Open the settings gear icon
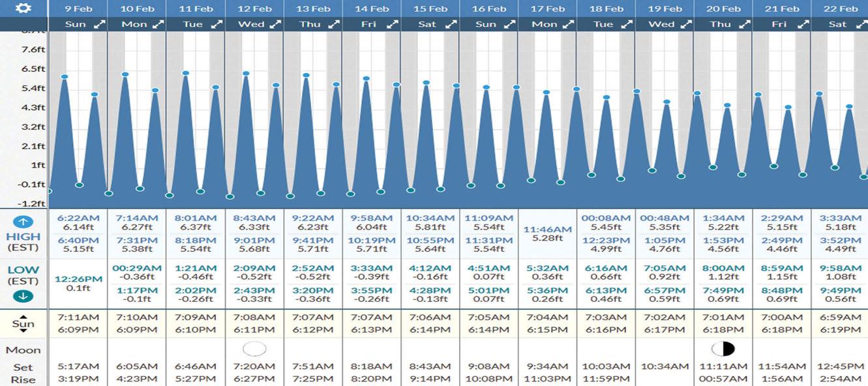 coord(24,8)
